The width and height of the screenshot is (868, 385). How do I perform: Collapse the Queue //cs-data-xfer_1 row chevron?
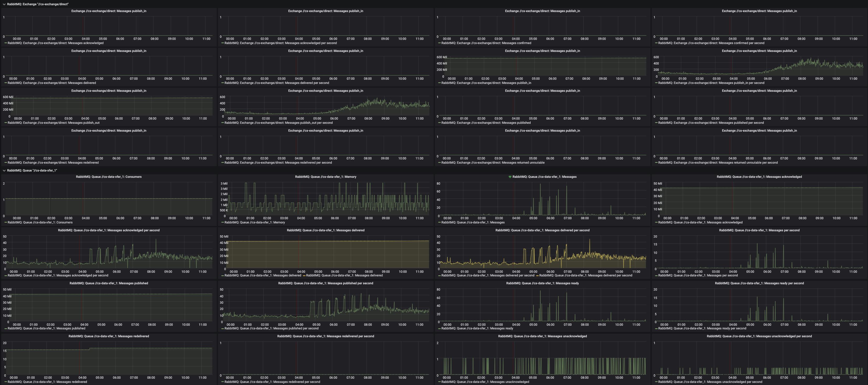coord(4,170)
